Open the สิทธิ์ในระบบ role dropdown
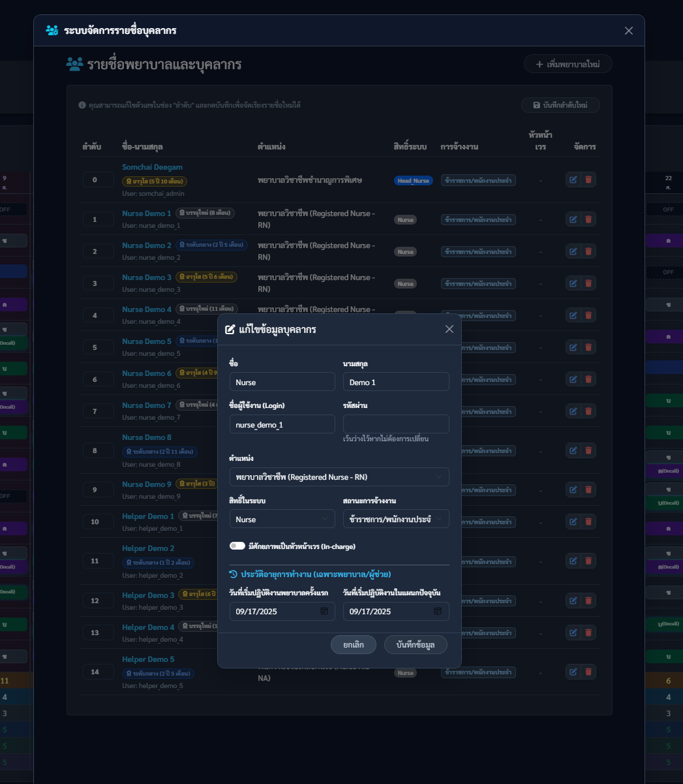Viewport: 683px width, 784px height. click(282, 519)
